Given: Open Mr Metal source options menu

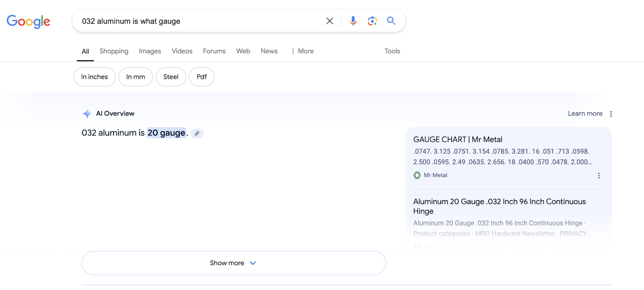Looking at the screenshot, I should [x=599, y=176].
